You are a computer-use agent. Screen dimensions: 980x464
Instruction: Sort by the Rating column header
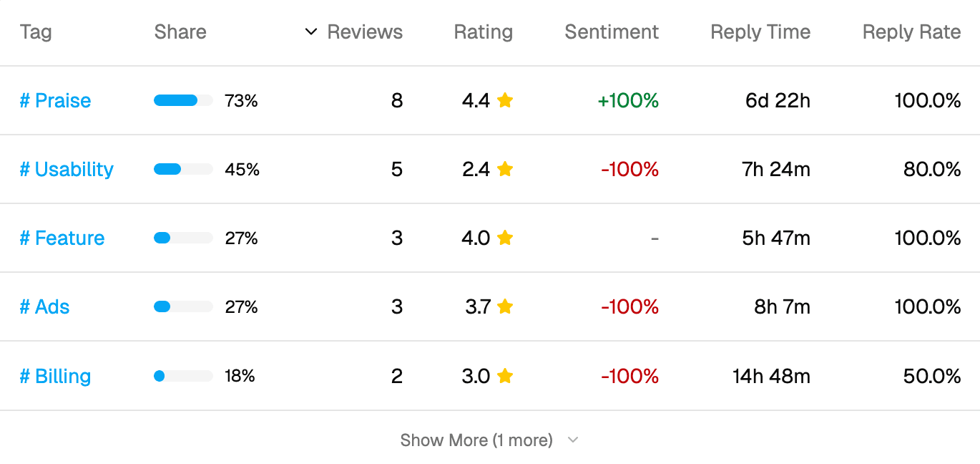click(483, 32)
